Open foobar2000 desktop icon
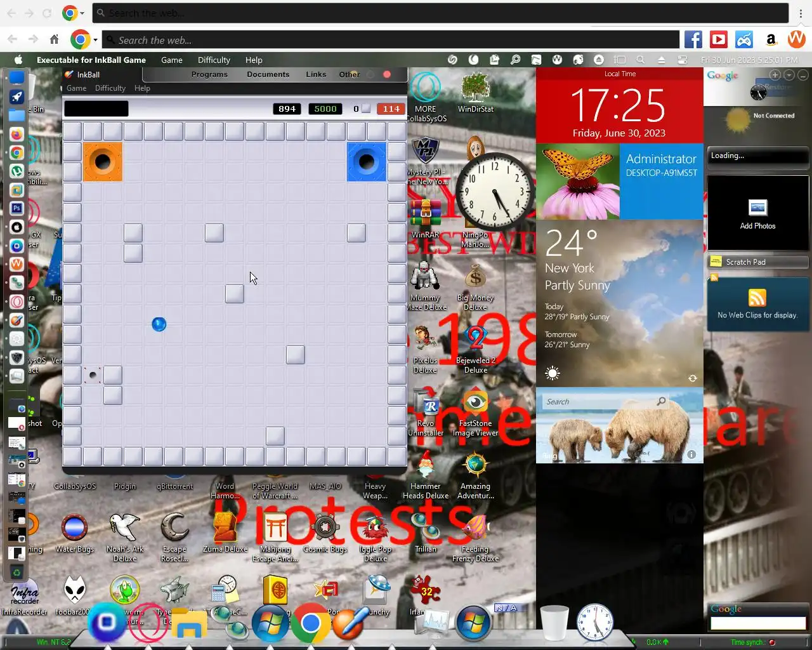The image size is (812, 650). coord(74,595)
